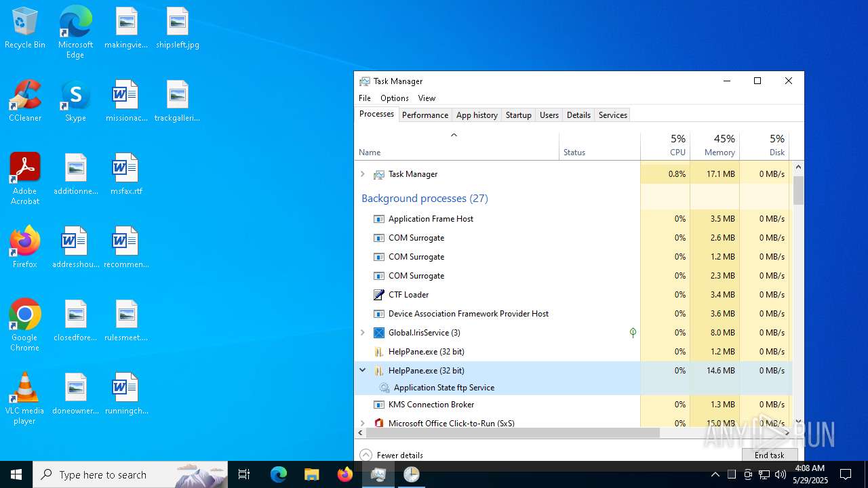Open the File menu

tap(365, 98)
